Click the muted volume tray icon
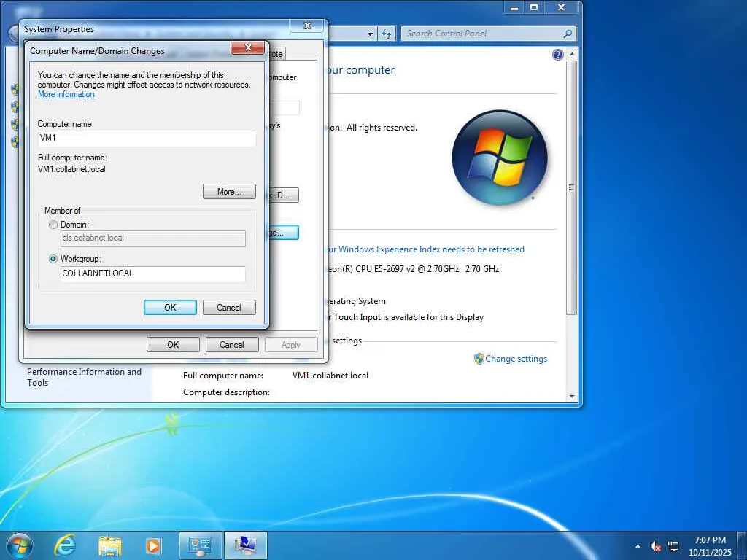This screenshot has width=747, height=560. [656, 546]
